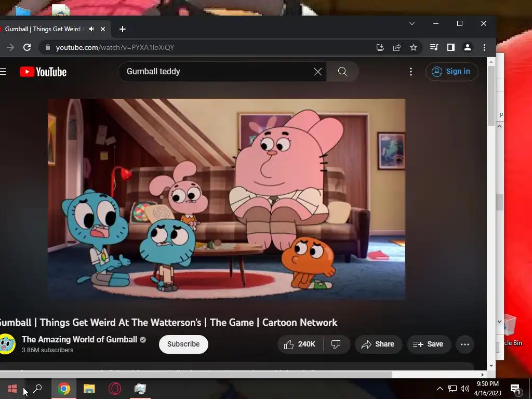The height and width of the screenshot is (399, 532).
Task: Open the Gumball channel avatar
Action: pyautogui.click(x=7, y=344)
